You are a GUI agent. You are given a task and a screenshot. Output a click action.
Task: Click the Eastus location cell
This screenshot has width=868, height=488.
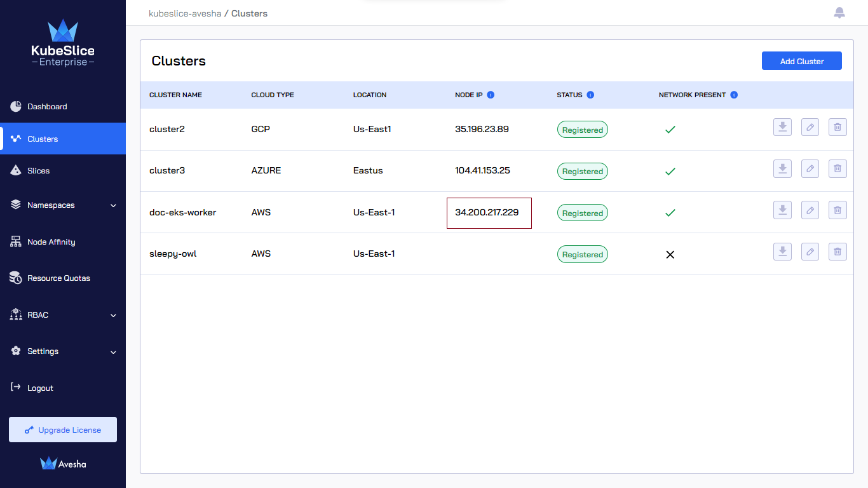pyautogui.click(x=368, y=170)
